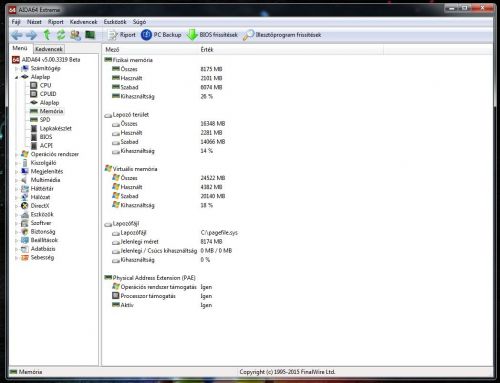Click the users icon in the toolbar
The image size is (500, 383).
(75, 35)
